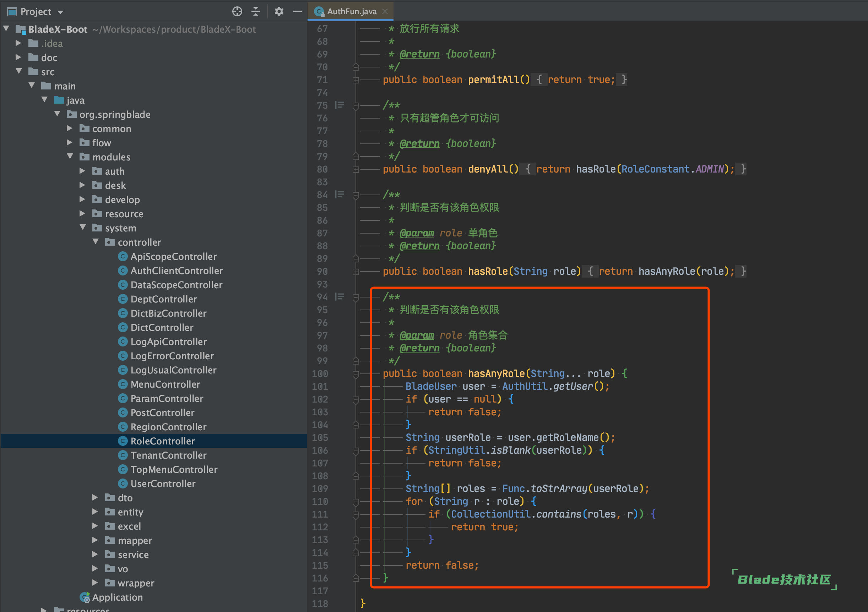Hide the Project panel with minus icon
This screenshot has height=612, width=868.
[x=298, y=11]
